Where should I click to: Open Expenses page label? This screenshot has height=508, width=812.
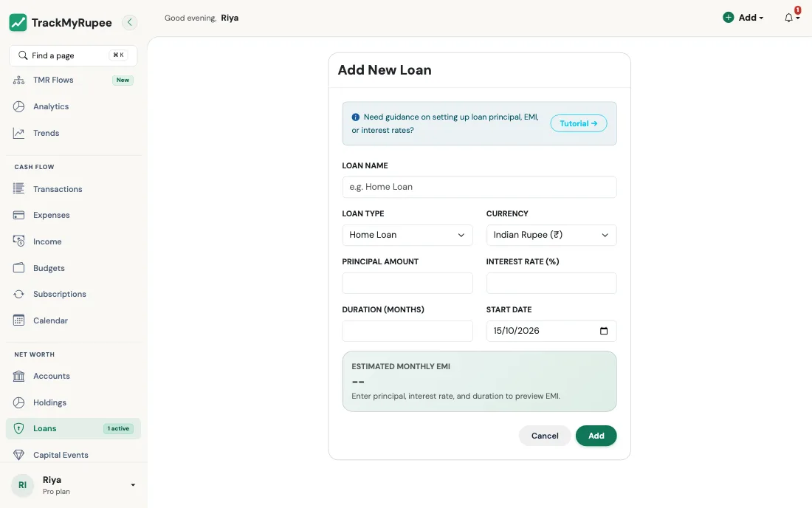(x=51, y=215)
